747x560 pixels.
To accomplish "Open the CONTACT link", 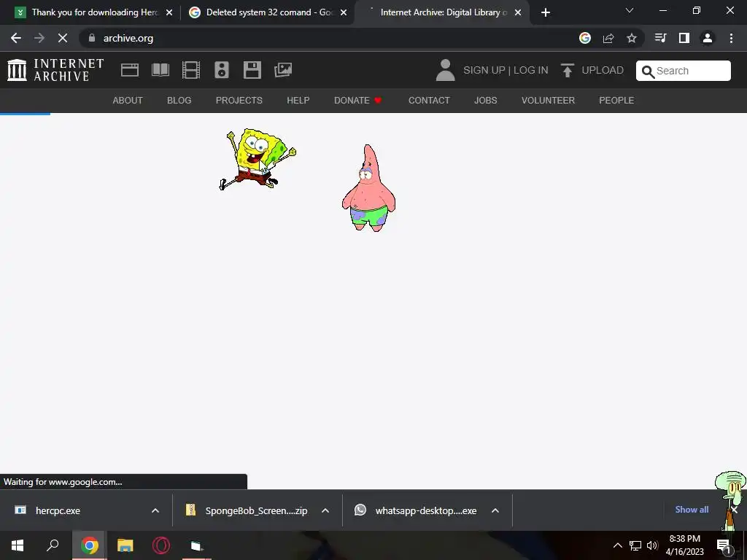I will (x=429, y=101).
